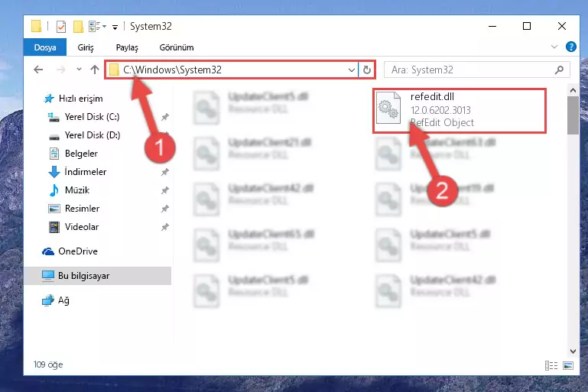Click the pin icon next to Videolar
588x392 pixels.
pyautogui.click(x=164, y=228)
